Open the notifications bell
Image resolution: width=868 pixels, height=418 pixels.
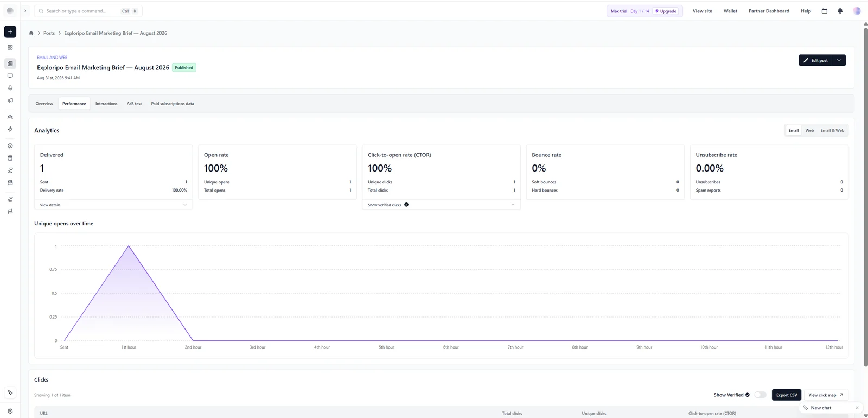(x=840, y=11)
